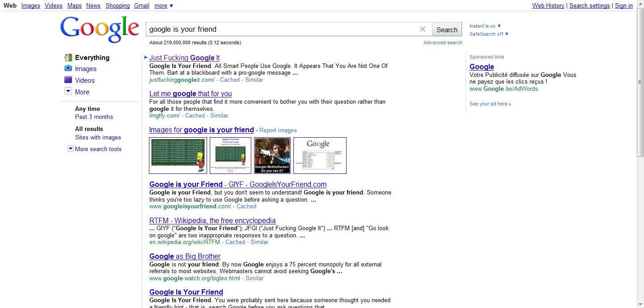Open the sponsored Google ad link
Viewport: 644px width, 308px height.
pyautogui.click(x=482, y=67)
